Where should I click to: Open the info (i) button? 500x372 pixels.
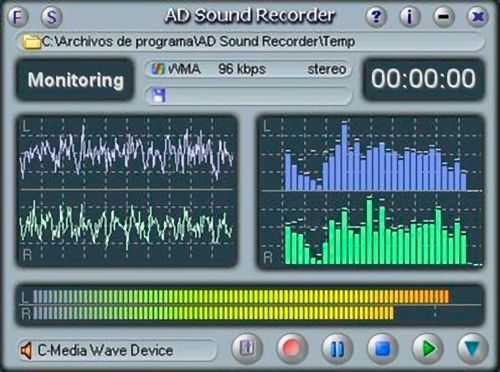coord(409,16)
